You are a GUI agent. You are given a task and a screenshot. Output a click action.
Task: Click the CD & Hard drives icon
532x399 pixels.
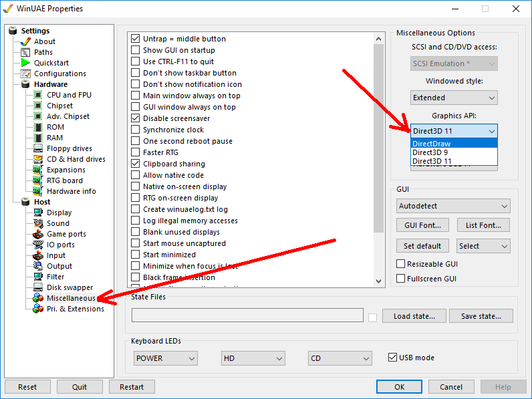tap(38, 159)
